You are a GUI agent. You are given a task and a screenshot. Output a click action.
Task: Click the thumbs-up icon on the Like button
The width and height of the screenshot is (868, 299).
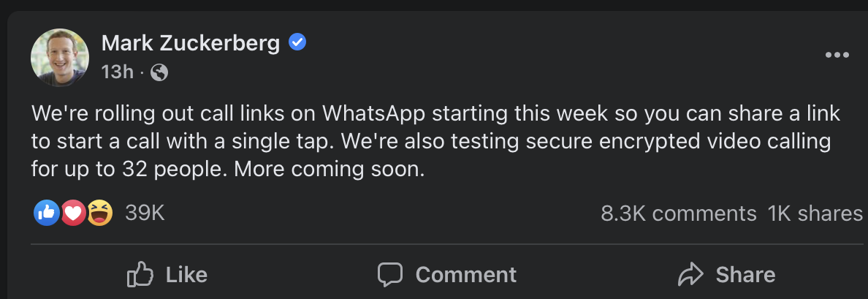[x=140, y=275]
